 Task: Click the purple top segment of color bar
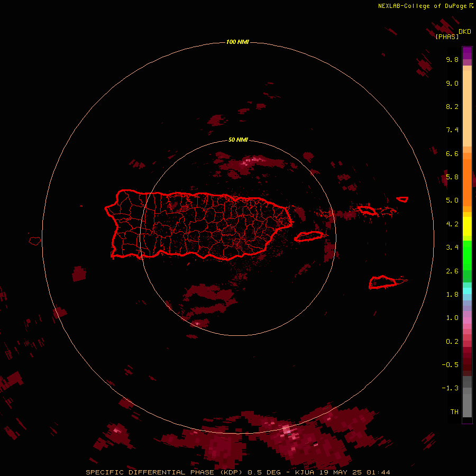467,53
